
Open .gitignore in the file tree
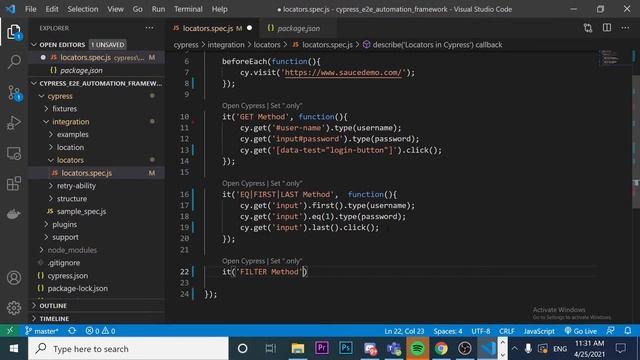[96, 263]
